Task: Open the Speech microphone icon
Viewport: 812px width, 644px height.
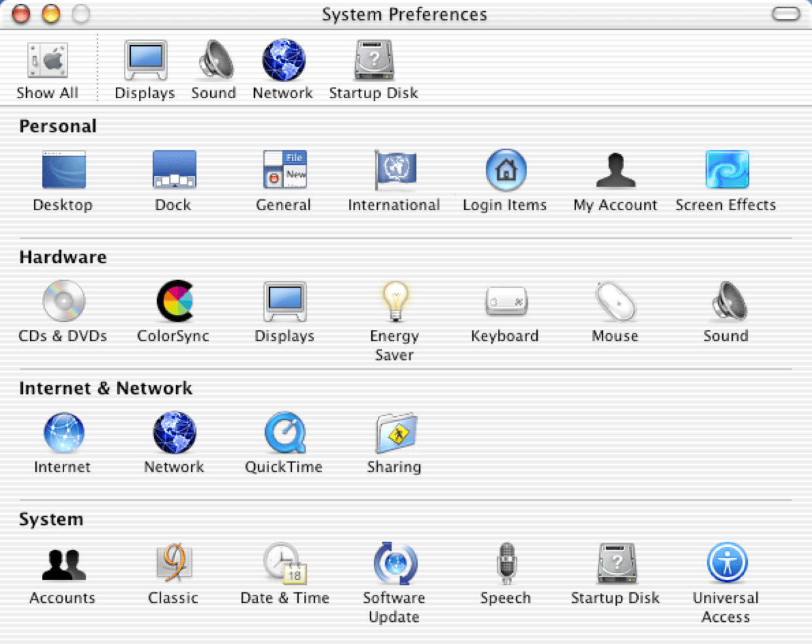Action: [x=506, y=563]
